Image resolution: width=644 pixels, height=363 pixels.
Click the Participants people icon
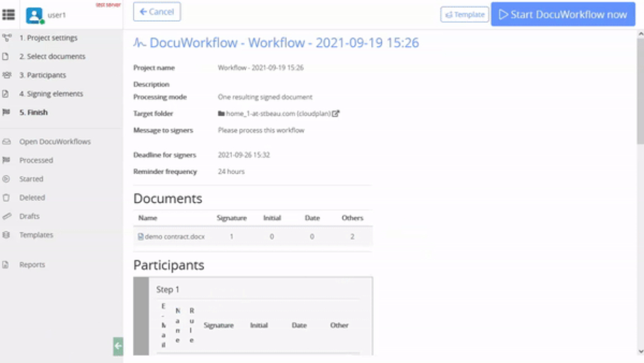[x=7, y=75]
